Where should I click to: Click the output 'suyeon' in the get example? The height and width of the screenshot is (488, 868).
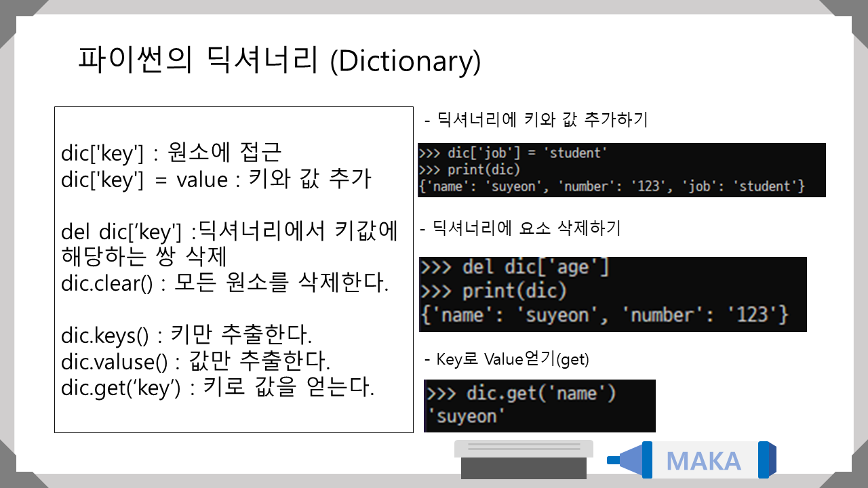pos(467,416)
